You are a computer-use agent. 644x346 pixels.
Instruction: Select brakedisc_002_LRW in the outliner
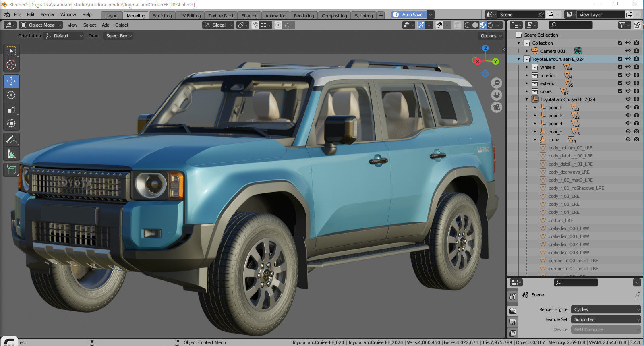[569, 244]
